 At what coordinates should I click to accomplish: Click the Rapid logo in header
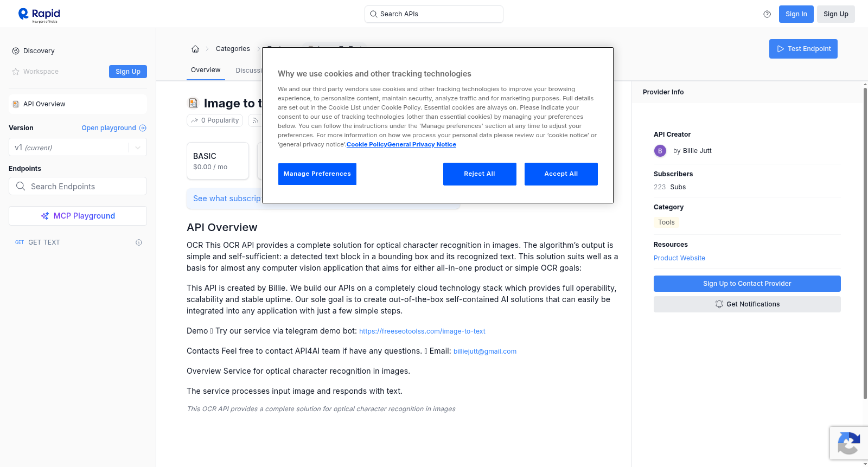tap(39, 15)
